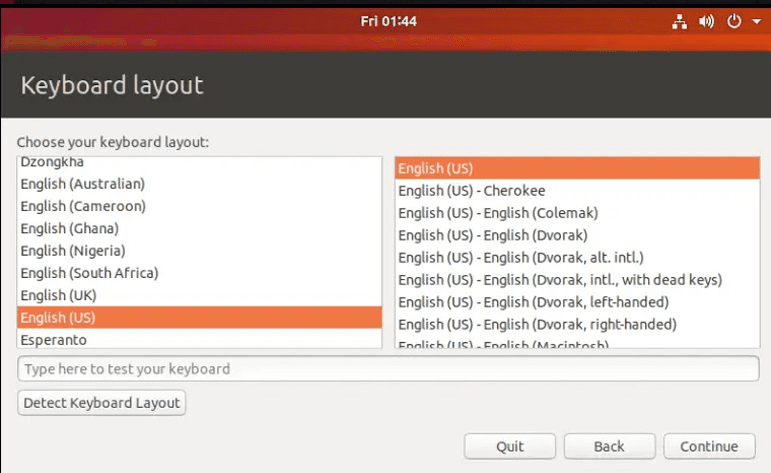The height and width of the screenshot is (473, 771).
Task: Select English (Colemak) variant
Action: click(577, 213)
